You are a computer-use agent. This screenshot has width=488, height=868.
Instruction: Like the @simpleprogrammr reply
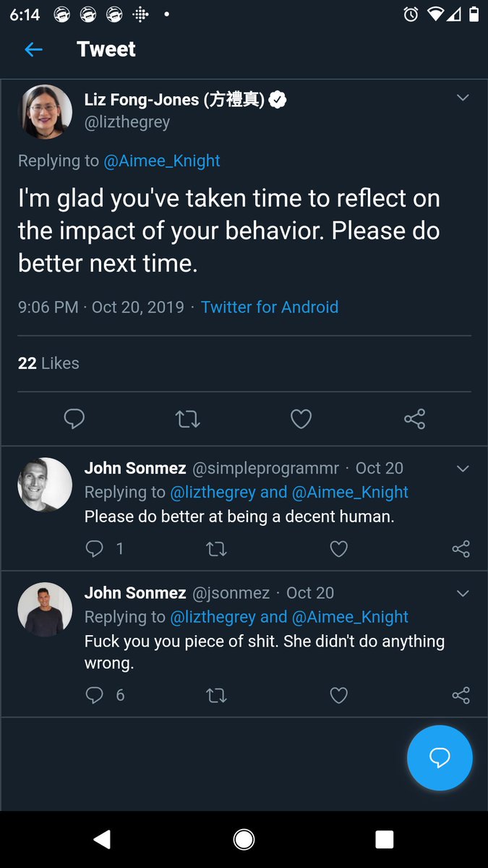[x=338, y=549]
